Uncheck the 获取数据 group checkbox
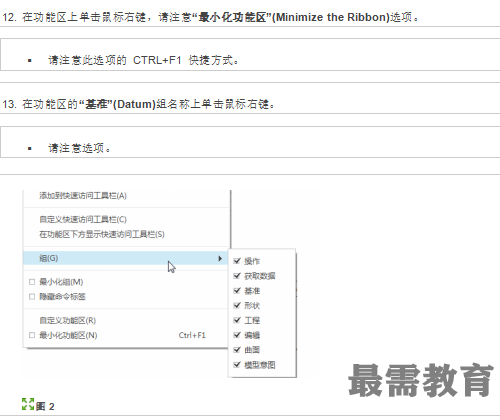The height and width of the screenshot is (420, 500). coord(237,276)
